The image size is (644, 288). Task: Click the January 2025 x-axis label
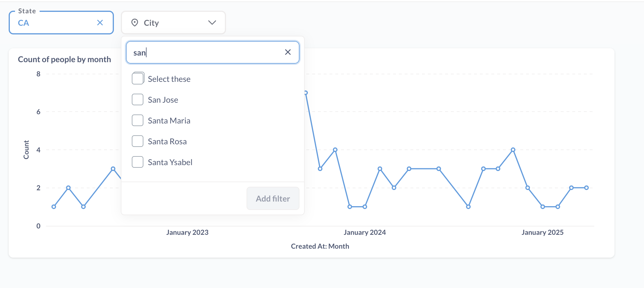click(542, 232)
